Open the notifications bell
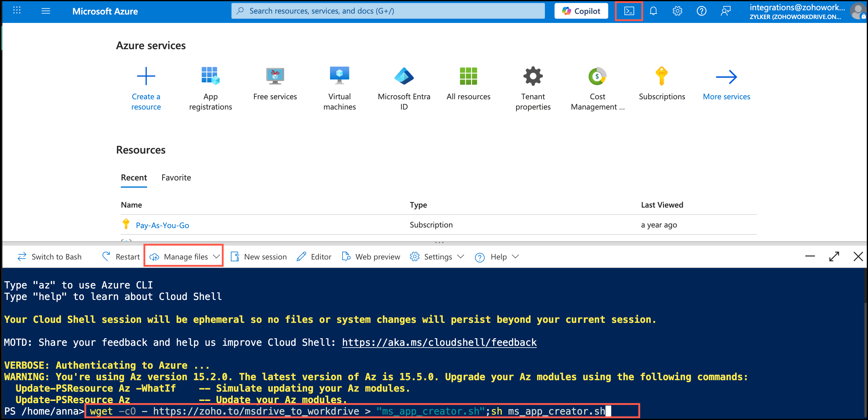This screenshot has width=868, height=420. 653,11
